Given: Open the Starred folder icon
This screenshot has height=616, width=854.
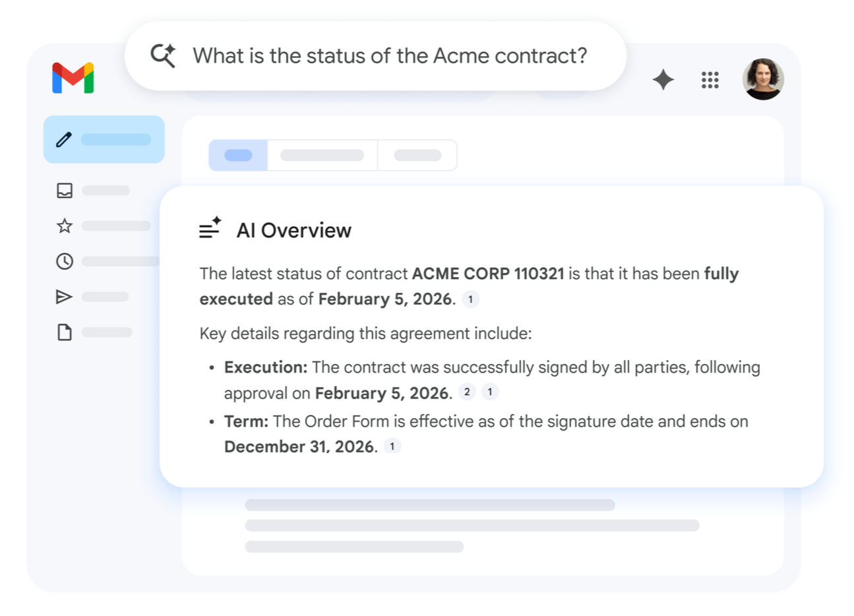Looking at the screenshot, I should click(64, 226).
